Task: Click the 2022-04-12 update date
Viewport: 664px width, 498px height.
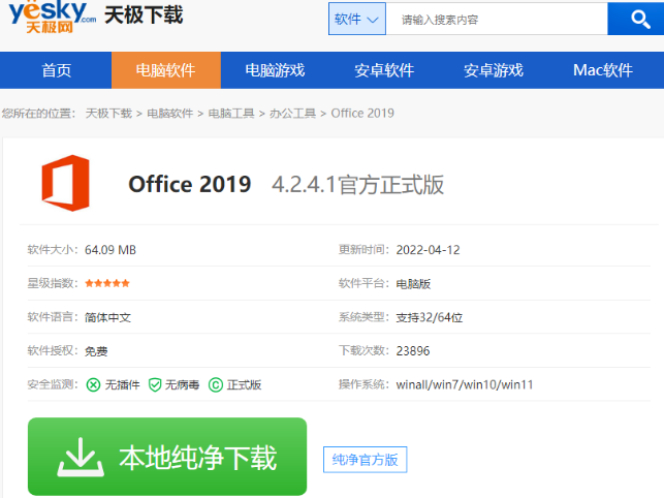Action: [428, 250]
